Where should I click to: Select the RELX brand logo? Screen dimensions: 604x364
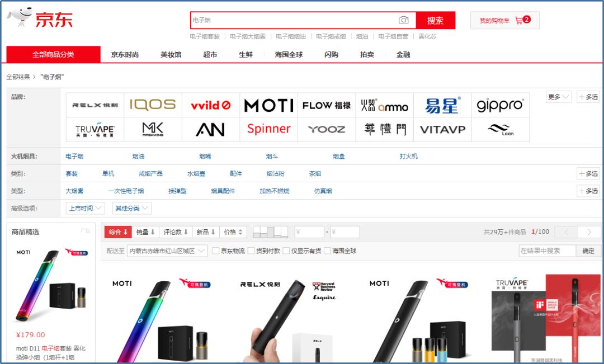point(95,105)
